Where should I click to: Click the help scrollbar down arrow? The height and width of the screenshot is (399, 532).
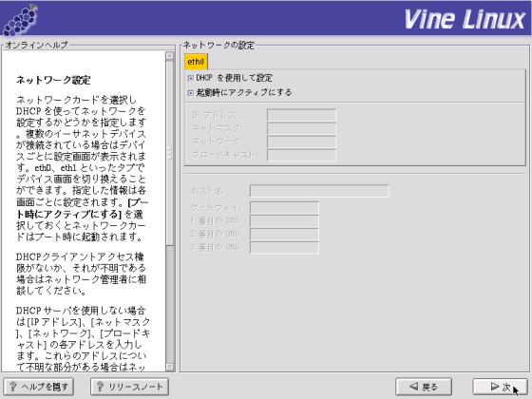170,367
